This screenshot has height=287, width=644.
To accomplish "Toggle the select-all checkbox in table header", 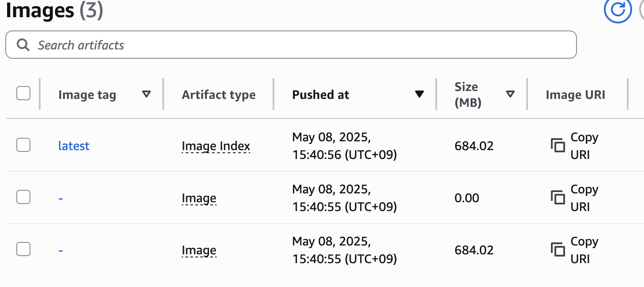I will (x=23, y=94).
